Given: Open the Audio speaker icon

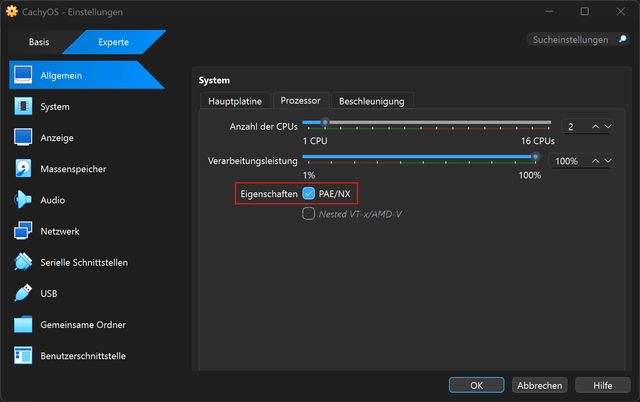Looking at the screenshot, I should point(23,200).
